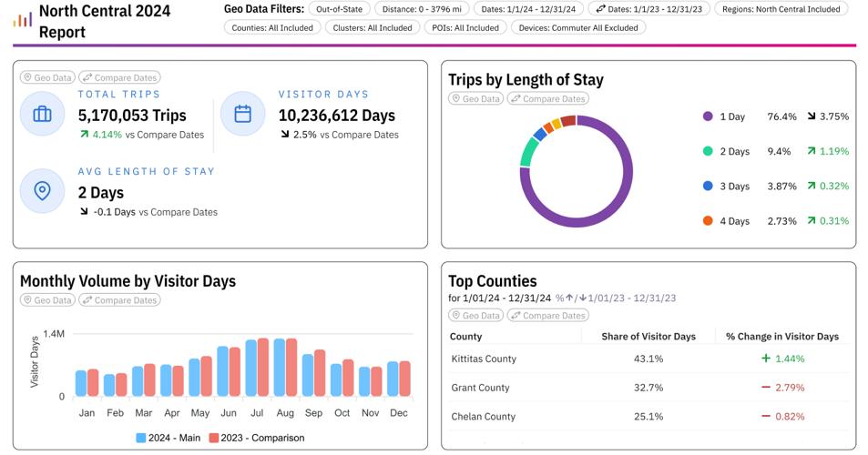Sort by Share of Visitor Days column
868x455 pixels.
pyautogui.click(x=648, y=337)
